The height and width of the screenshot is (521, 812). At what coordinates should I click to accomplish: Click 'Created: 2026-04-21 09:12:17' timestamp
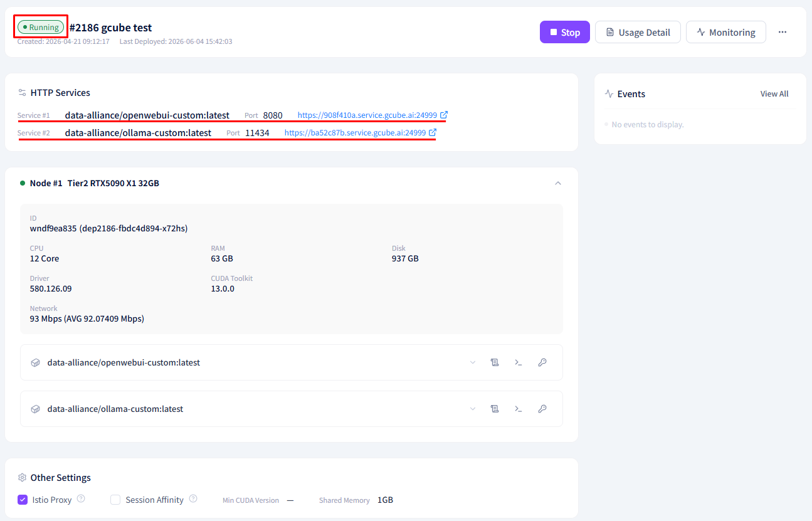63,41
